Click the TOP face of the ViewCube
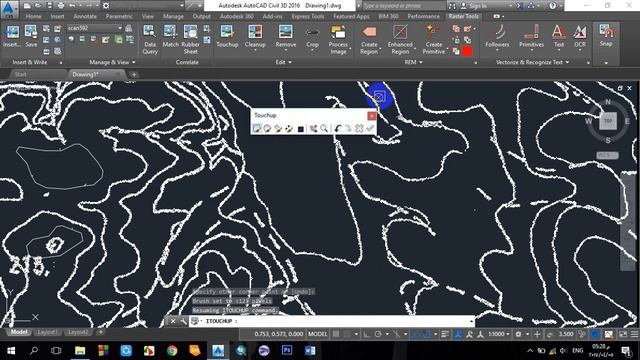Image resolution: width=640 pixels, height=360 pixels. [x=608, y=121]
